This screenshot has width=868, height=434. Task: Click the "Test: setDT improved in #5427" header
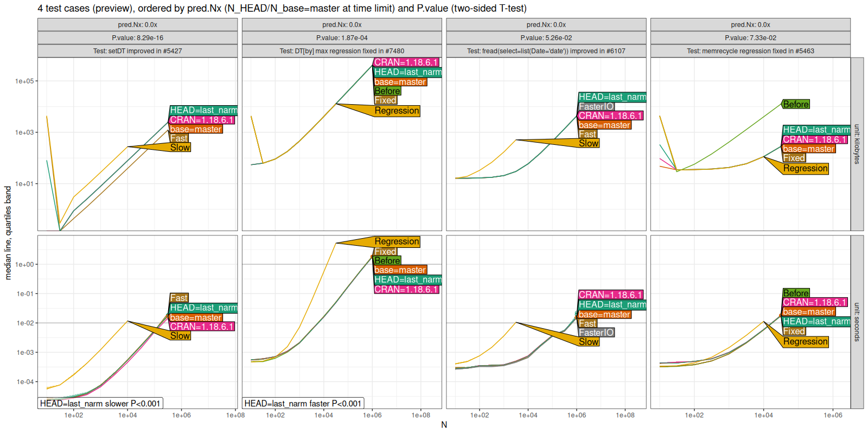click(137, 51)
